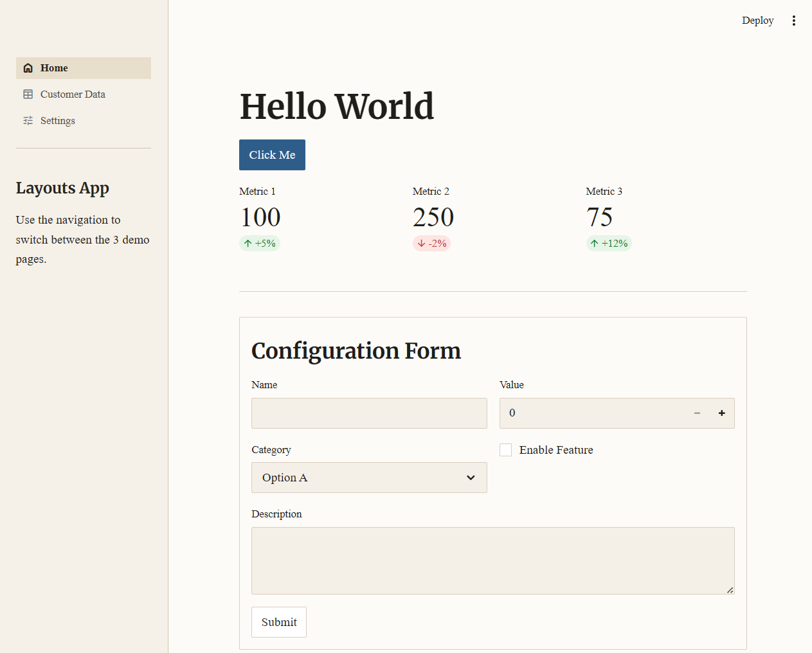Click the Customer Data table icon
The width and height of the screenshot is (812, 653).
click(28, 94)
